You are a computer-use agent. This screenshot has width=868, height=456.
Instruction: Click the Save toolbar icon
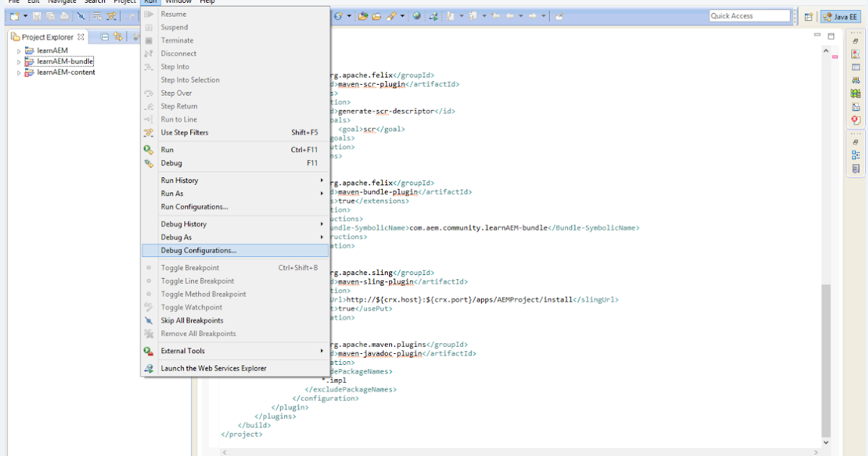38,16
